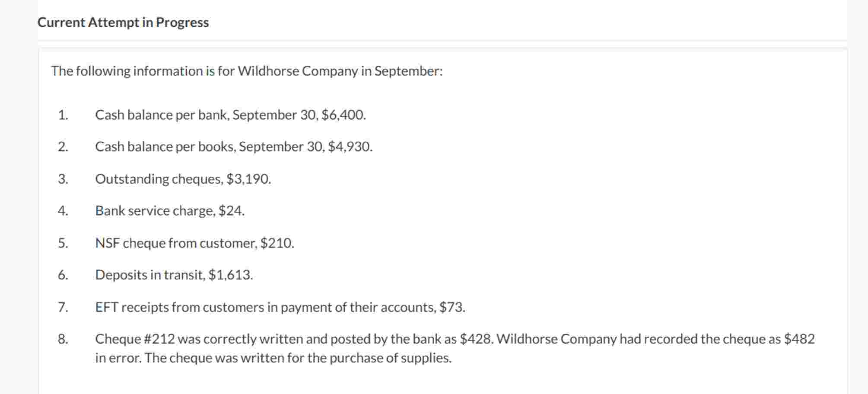Click list number 3 marker

pyautogui.click(x=63, y=179)
